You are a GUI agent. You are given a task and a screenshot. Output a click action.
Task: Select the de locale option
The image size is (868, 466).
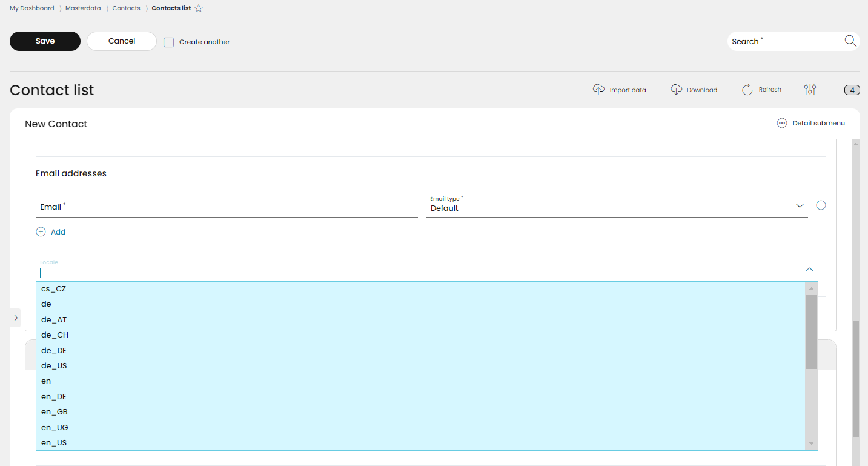coord(421,304)
